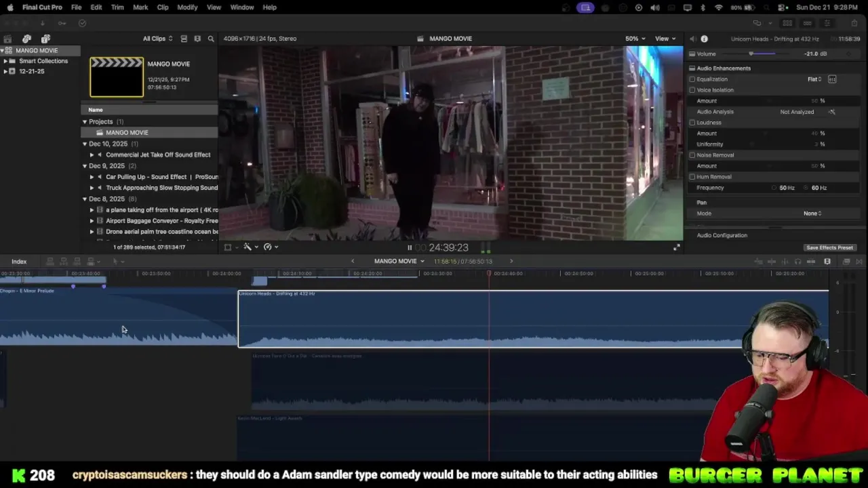
Task: Open the Flat equalization preset dropdown
Action: coord(814,79)
